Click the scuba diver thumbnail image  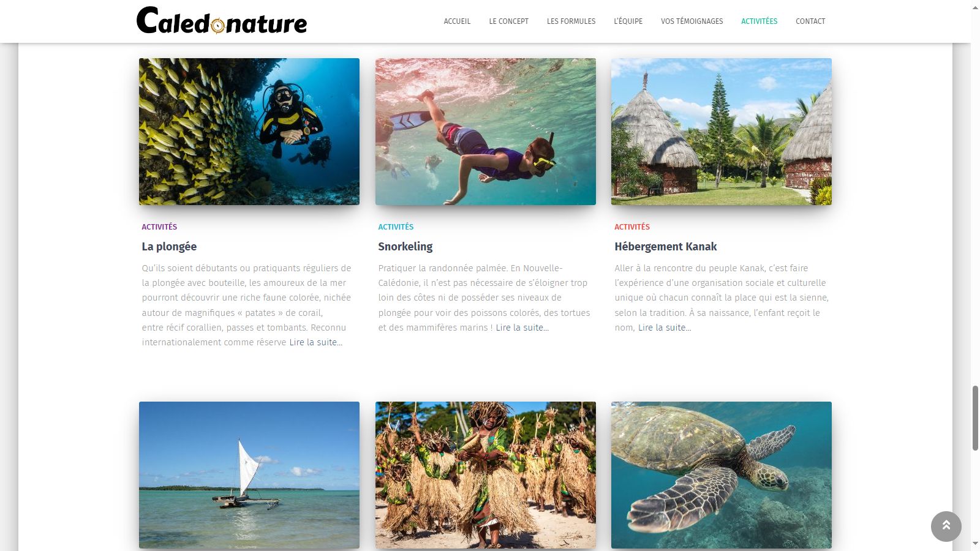coord(249,132)
